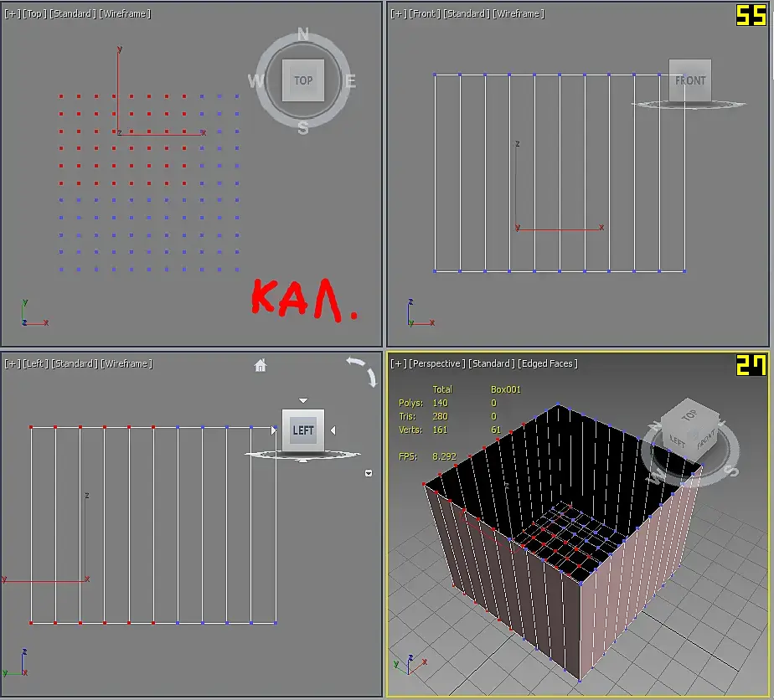Open [Wireframe] shading menu in Left viewport

click(x=126, y=363)
